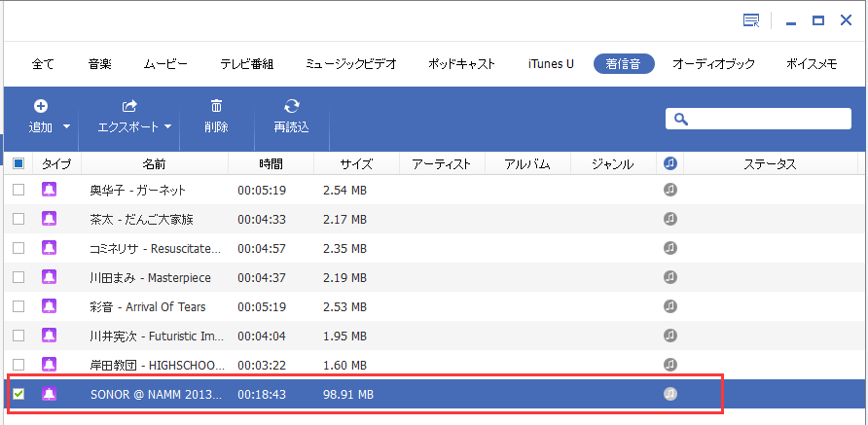
Task: Uncheck the SONOR @ NAMM 2013 checkbox
Action: pyautogui.click(x=18, y=394)
